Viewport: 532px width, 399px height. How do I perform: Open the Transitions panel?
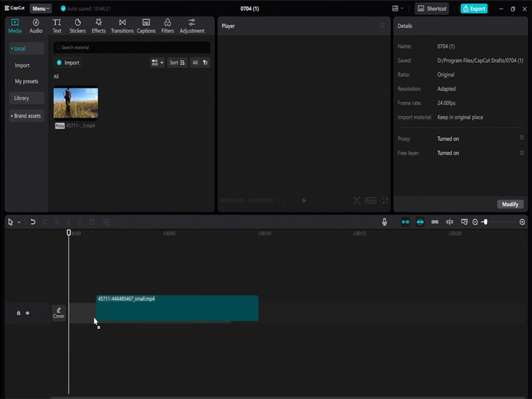pos(122,26)
